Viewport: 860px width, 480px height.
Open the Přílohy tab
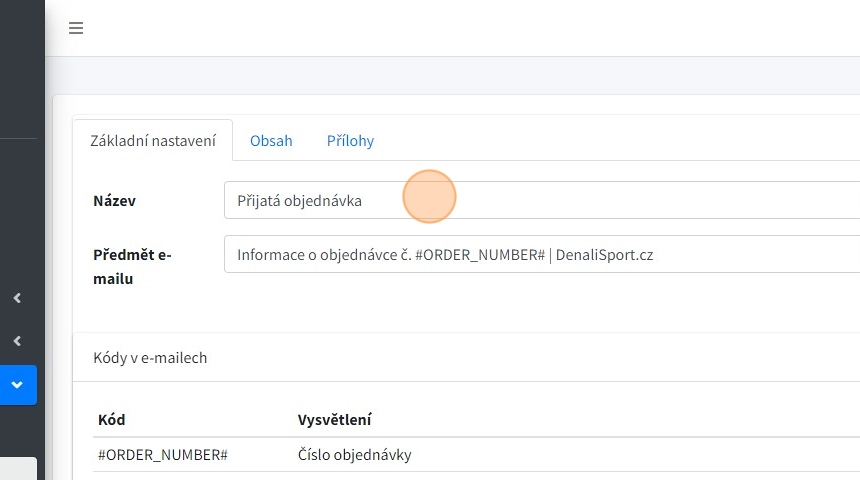pos(350,141)
